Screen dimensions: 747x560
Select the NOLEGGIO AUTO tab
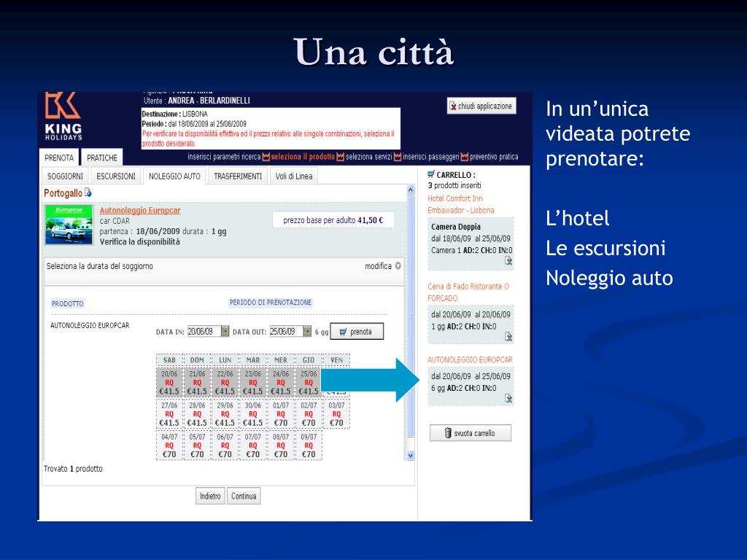[x=174, y=176]
